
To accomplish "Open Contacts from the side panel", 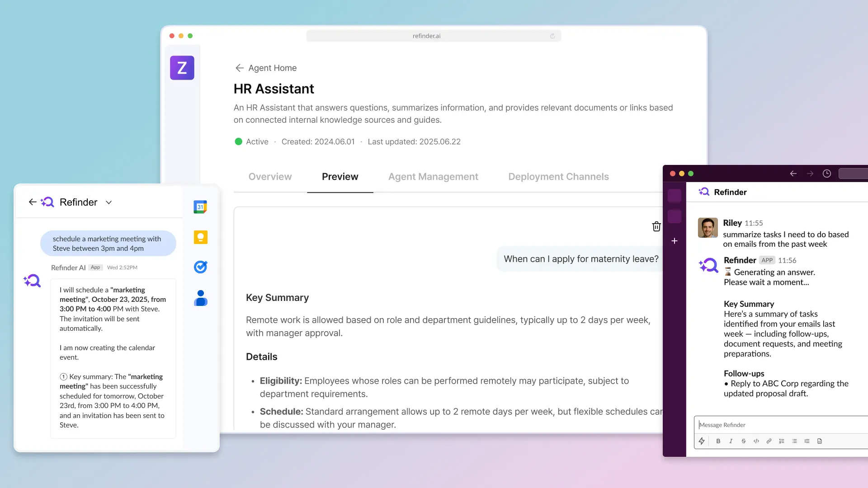I will (x=200, y=298).
